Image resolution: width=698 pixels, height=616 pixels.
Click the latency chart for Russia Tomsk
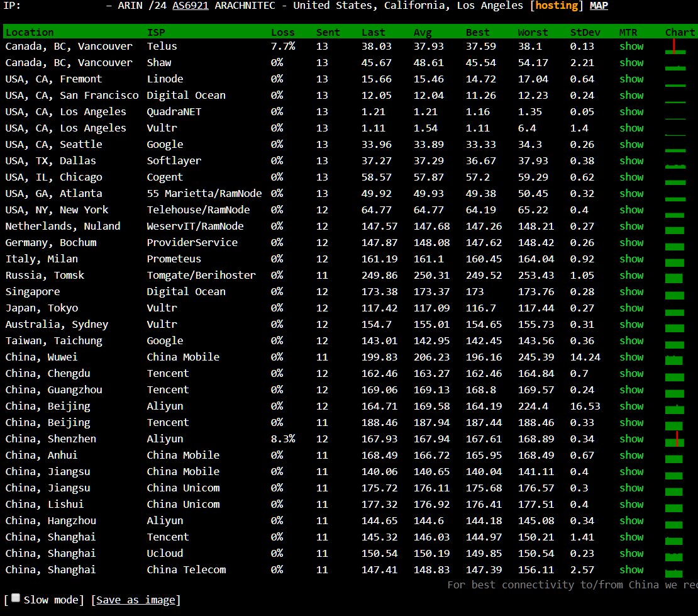coord(674,278)
